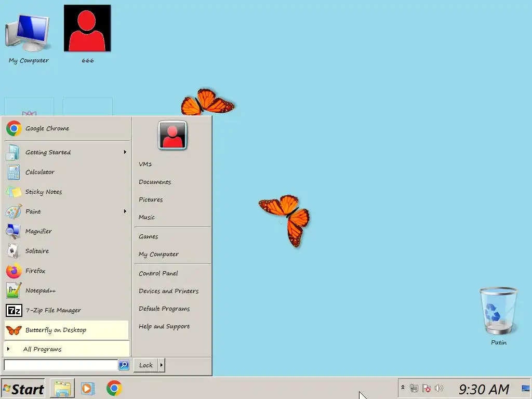Open Devices and Printers
Screen dimensions: 532x399
[172, 291]
